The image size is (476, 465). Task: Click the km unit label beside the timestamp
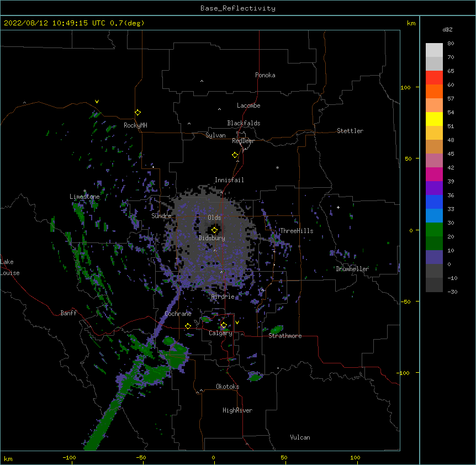coord(411,23)
